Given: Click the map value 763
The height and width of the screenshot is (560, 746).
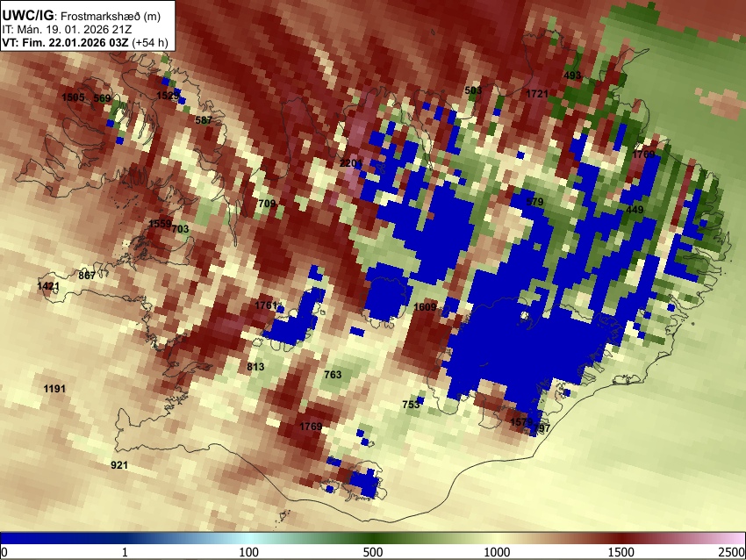Looking at the screenshot, I should pyautogui.click(x=333, y=375).
